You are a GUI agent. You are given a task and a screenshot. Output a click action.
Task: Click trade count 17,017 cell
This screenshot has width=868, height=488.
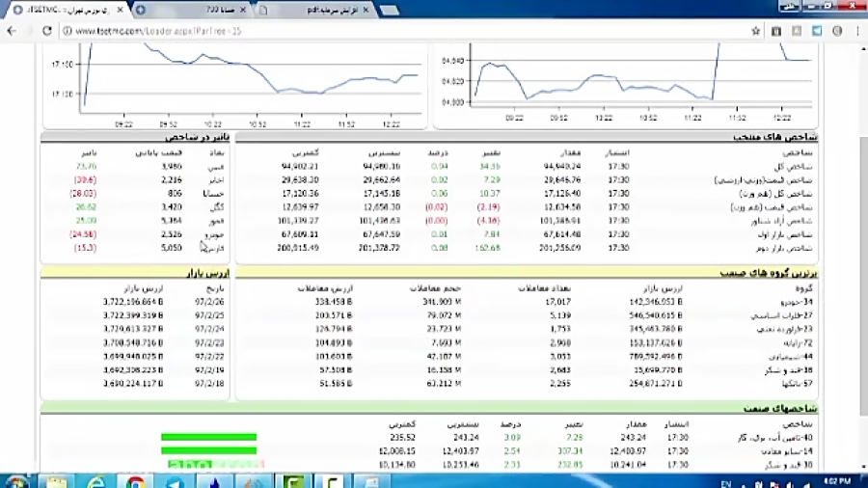tap(558, 302)
